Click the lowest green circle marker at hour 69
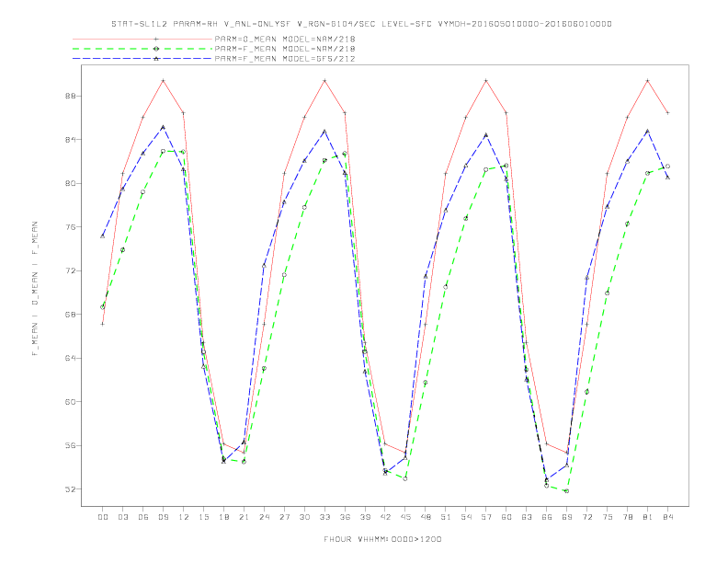728x563 pixels. (x=567, y=491)
